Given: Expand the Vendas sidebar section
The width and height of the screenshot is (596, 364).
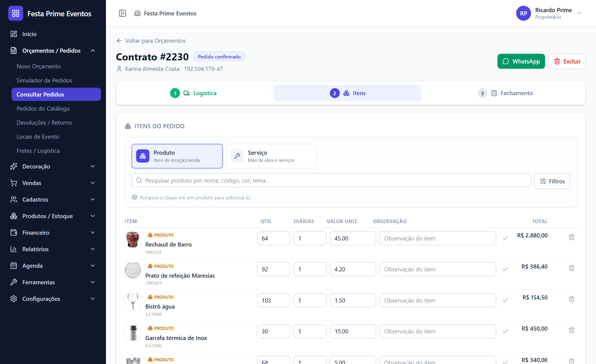Looking at the screenshot, I should click(x=93, y=183).
